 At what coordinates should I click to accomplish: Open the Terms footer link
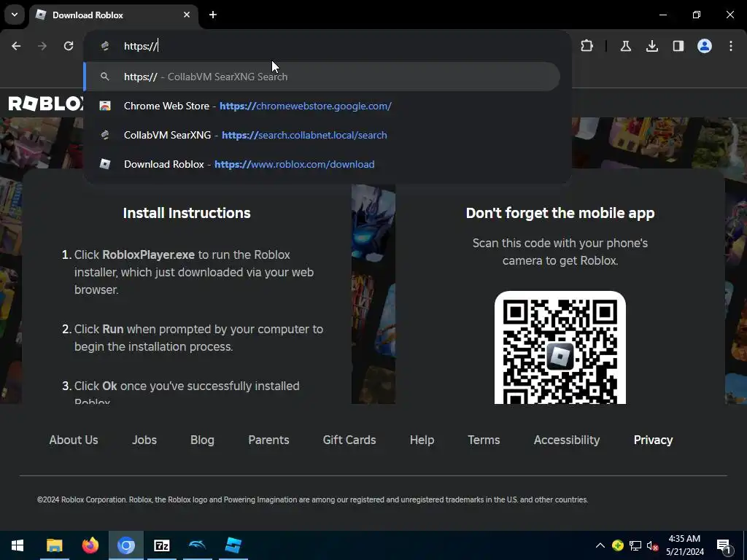[x=484, y=440]
